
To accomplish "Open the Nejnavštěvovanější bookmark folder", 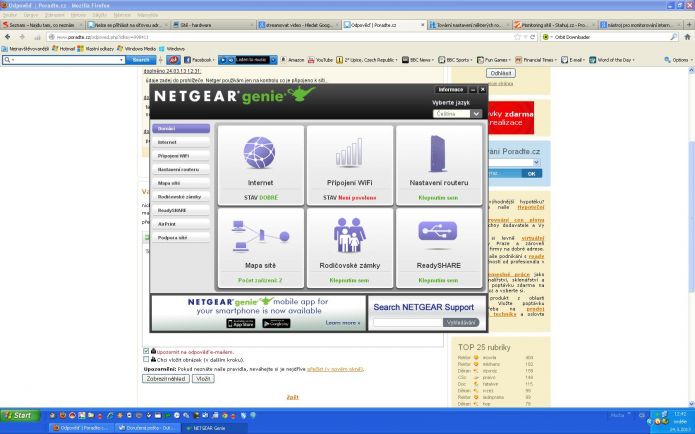I will pos(25,49).
